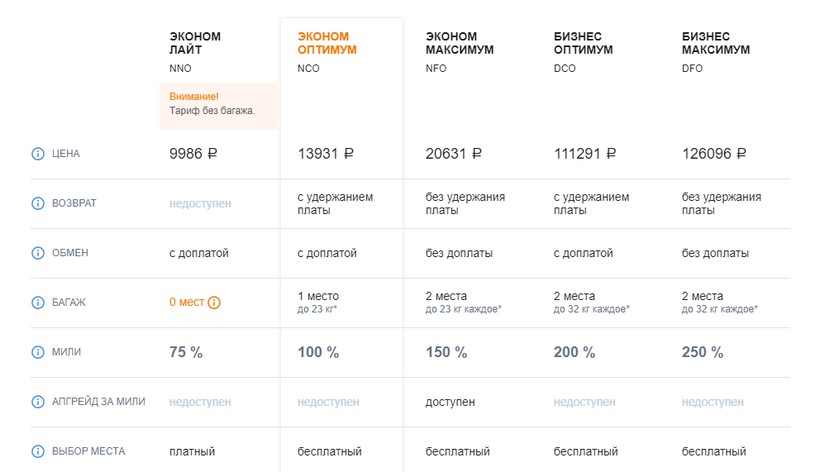The width and height of the screenshot is (820, 472).
Task: Click orange info icon beside 0 мест
Action: (214, 302)
